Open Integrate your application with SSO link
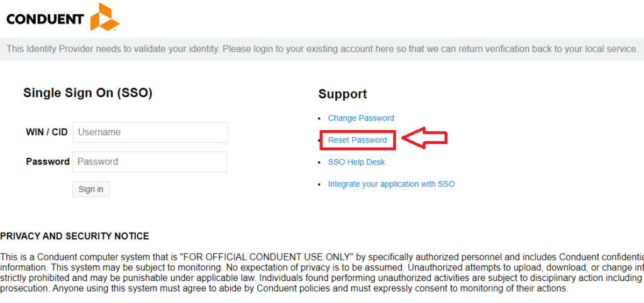644x303 pixels. (391, 184)
